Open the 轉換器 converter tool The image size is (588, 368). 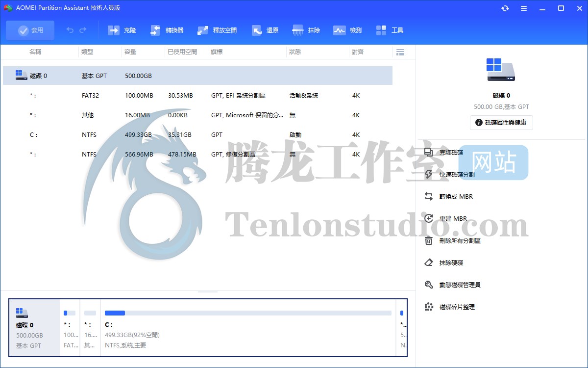tap(167, 30)
